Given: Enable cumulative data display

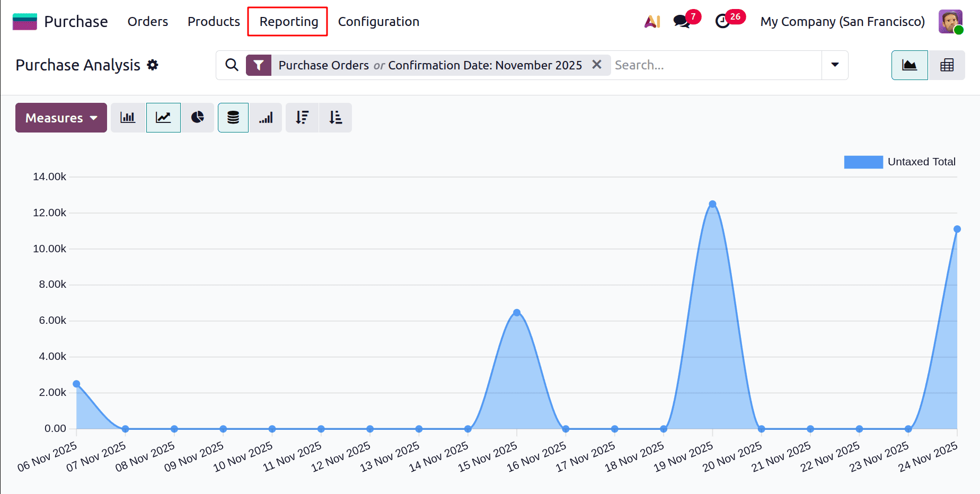Looking at the screenshot, I should [266, 117].
